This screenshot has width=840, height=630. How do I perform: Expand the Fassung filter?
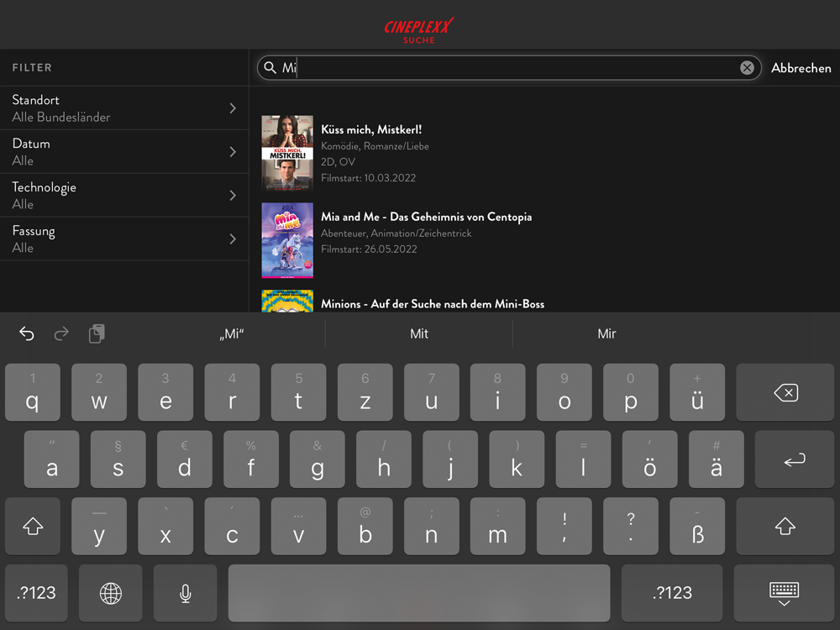click(x=124, y=239)
